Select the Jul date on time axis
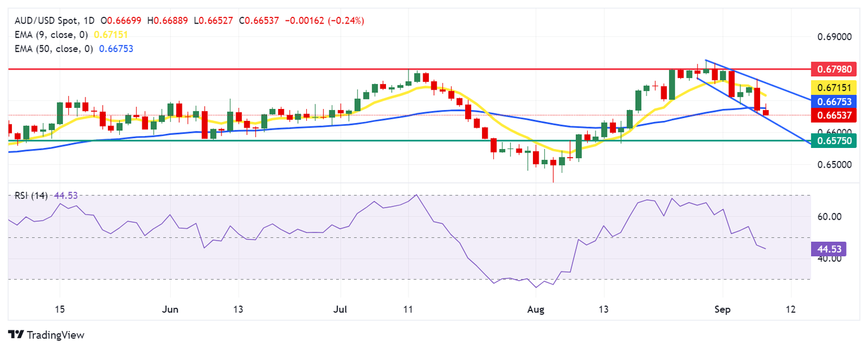The image size is (868, 349). 340,309
